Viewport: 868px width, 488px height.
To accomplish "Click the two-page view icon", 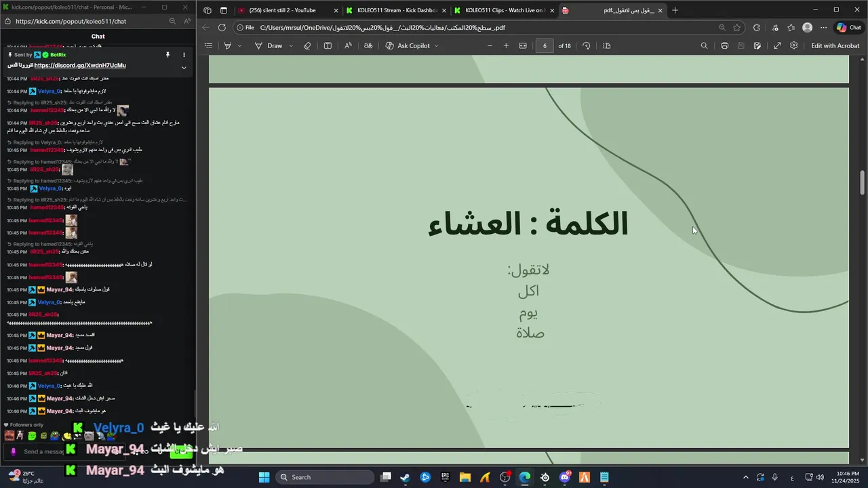I will (607, 45).
